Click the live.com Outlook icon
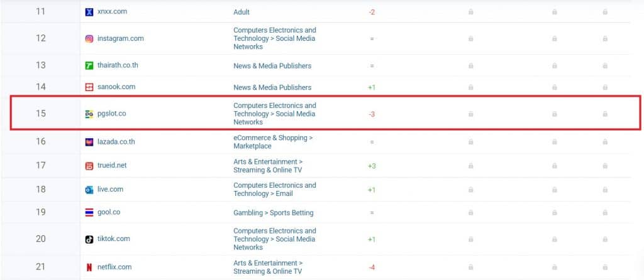 89,190
